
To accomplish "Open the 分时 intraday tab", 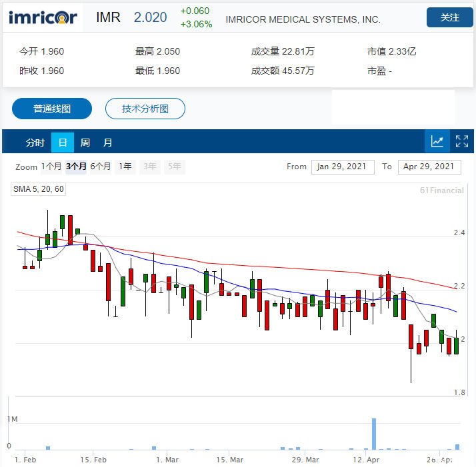I will pos(35,143).
